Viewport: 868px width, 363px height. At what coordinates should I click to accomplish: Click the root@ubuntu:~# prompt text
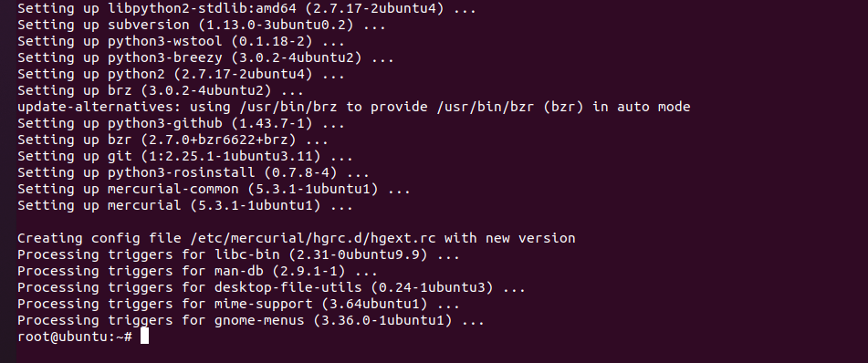(75, 337)
